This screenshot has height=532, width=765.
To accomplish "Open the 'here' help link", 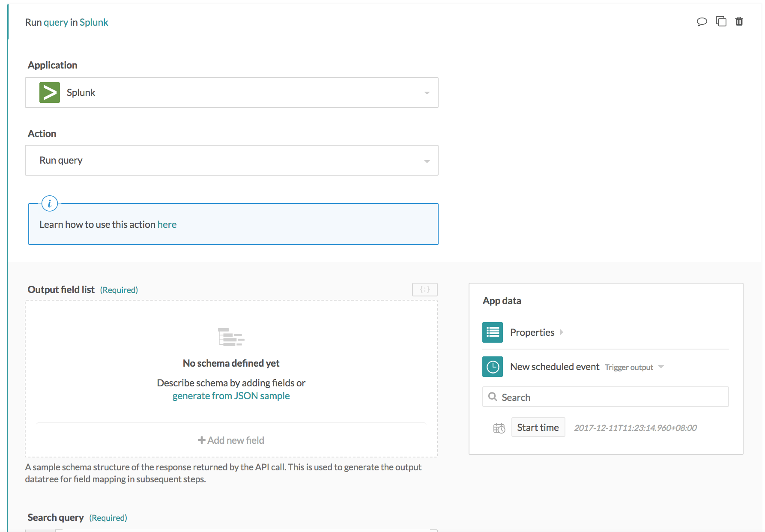I will (x=167, y=224).
